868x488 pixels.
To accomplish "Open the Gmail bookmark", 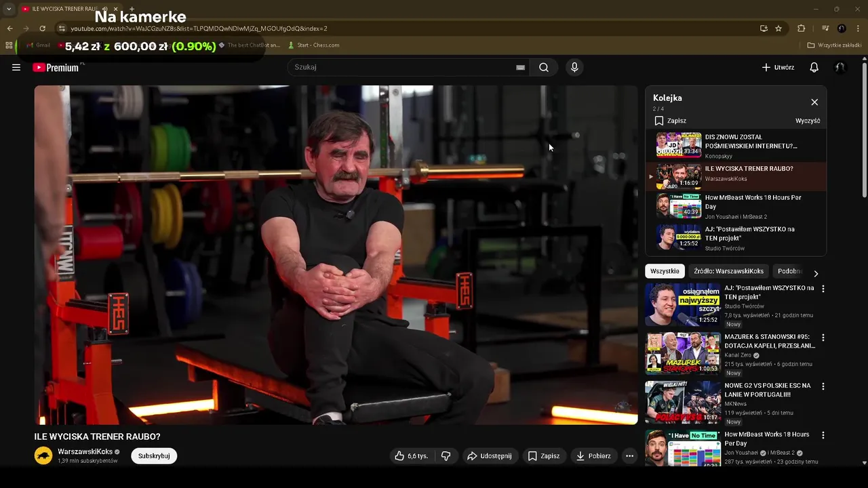I will (39, 45).
